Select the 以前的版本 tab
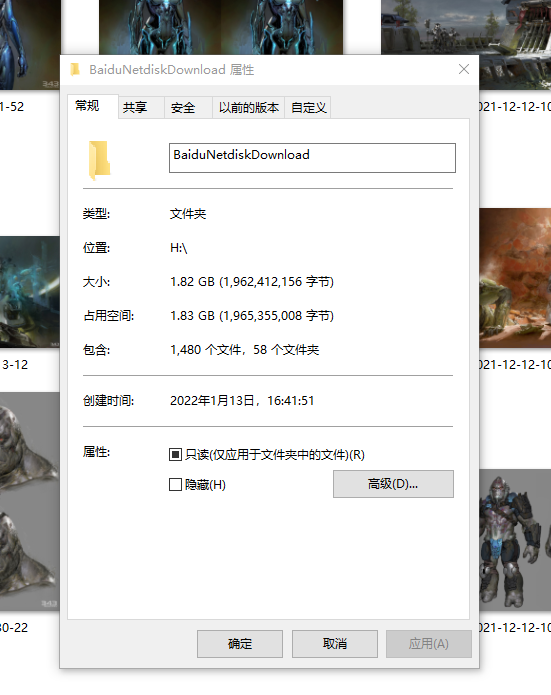 coord(249,108)
